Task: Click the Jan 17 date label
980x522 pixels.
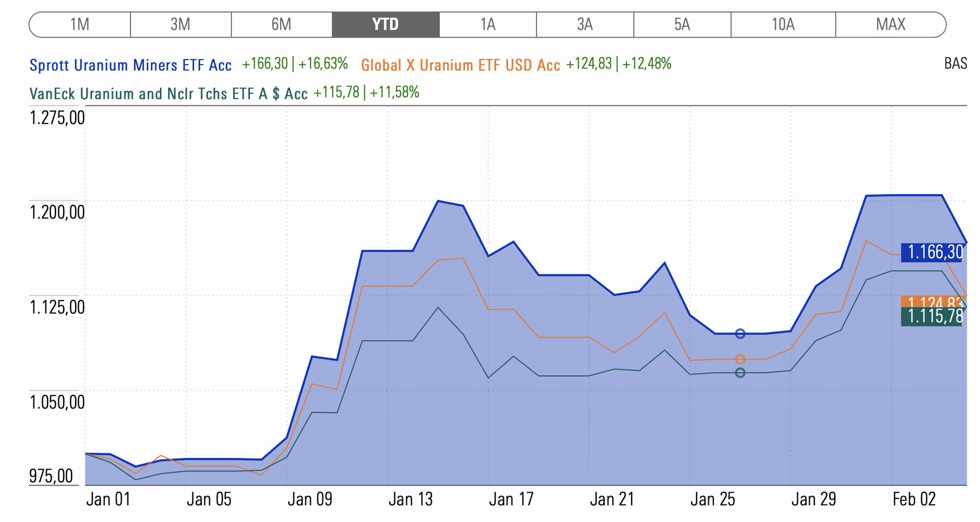Action: pos(511,500)
